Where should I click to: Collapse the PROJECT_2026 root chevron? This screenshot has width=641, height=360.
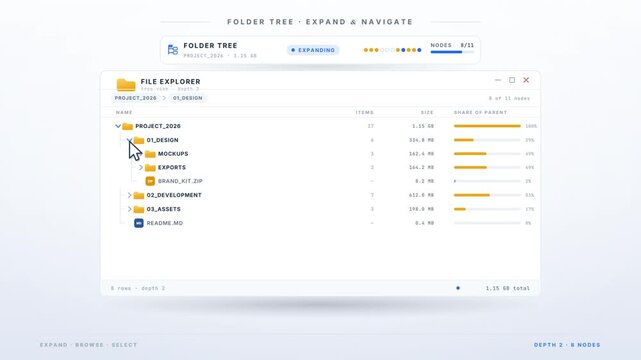point(118,126)
